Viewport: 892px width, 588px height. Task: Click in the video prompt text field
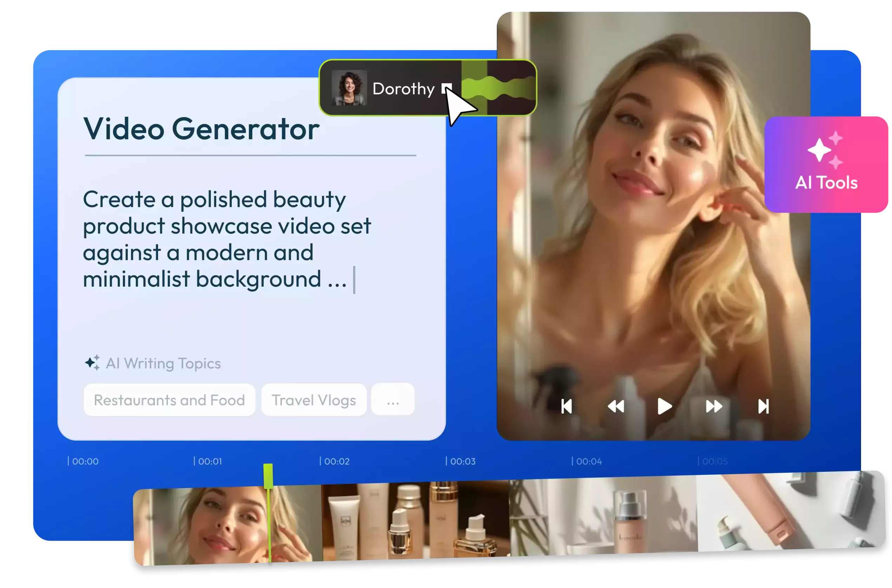pyautogui.click(x=225, y=240)
